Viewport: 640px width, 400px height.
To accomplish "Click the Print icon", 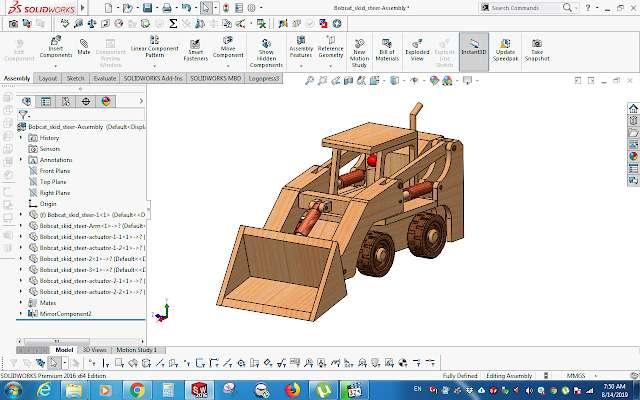I will (167, 8).
